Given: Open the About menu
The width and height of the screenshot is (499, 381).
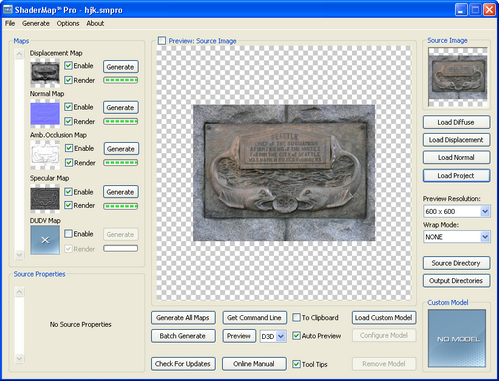Looking at the screenshot, I should pos(95,23).
